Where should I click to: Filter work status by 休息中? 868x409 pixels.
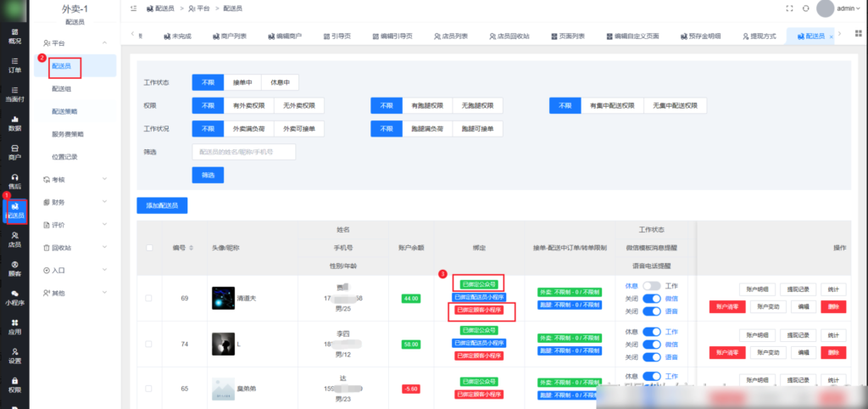pos(280,82)
